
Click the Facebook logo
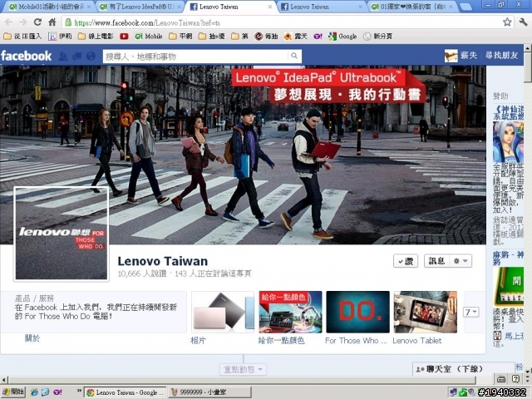26,56
